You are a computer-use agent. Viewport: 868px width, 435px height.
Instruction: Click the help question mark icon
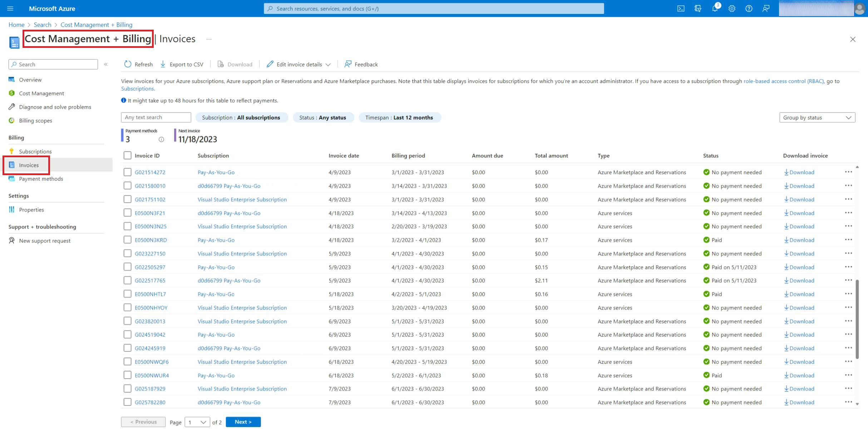point(749,9)
